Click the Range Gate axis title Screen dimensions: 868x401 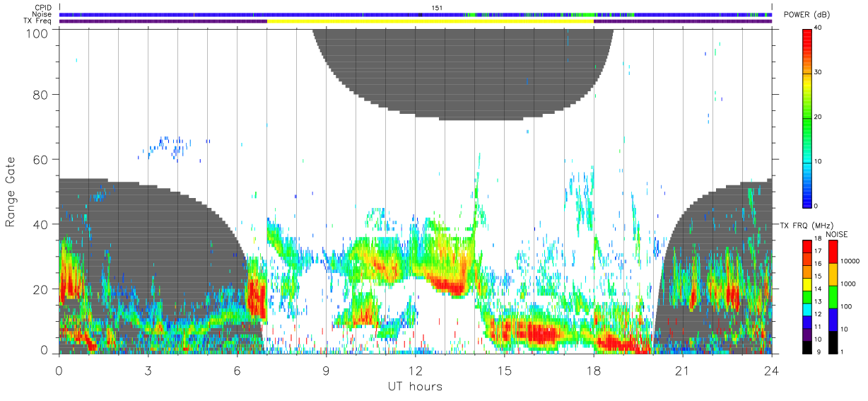point(11,192)
